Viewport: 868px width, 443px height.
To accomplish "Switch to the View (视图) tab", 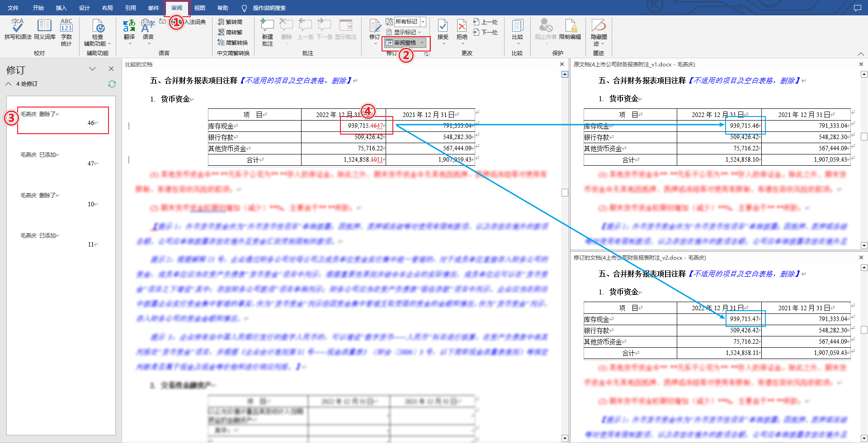I will point(199,8).
